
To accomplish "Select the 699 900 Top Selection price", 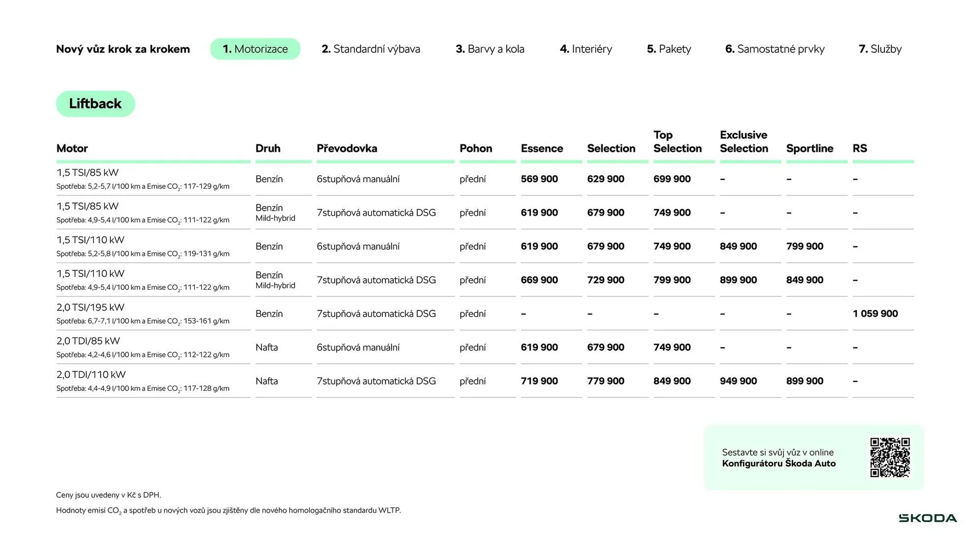I will click(x=672, y=179).
